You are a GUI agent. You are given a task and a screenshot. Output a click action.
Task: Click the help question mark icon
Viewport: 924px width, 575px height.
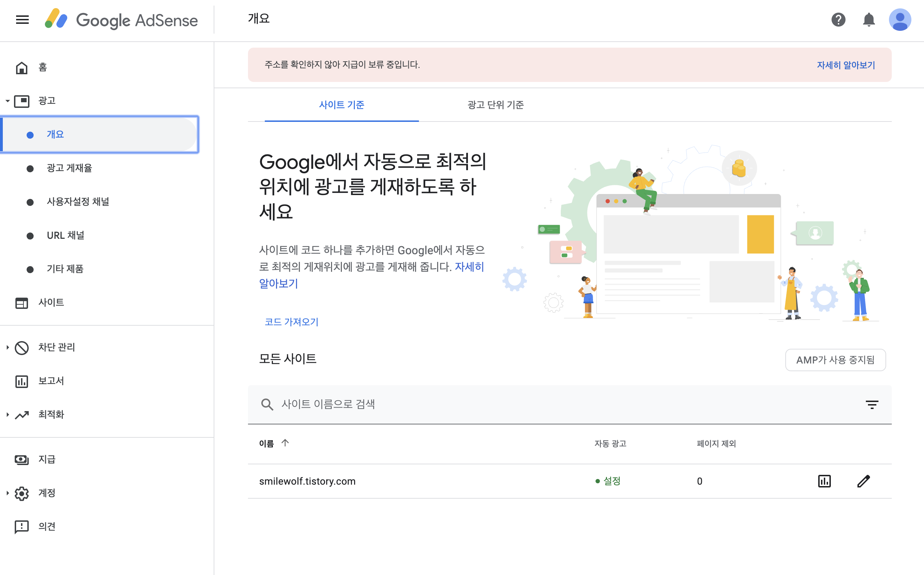pos(838,19)
